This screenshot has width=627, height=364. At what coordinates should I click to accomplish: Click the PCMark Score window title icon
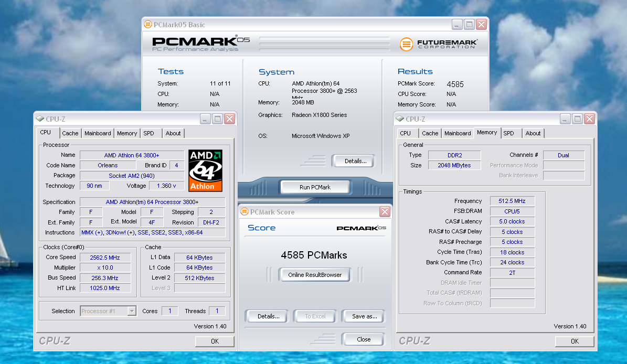tap(245, 212)
